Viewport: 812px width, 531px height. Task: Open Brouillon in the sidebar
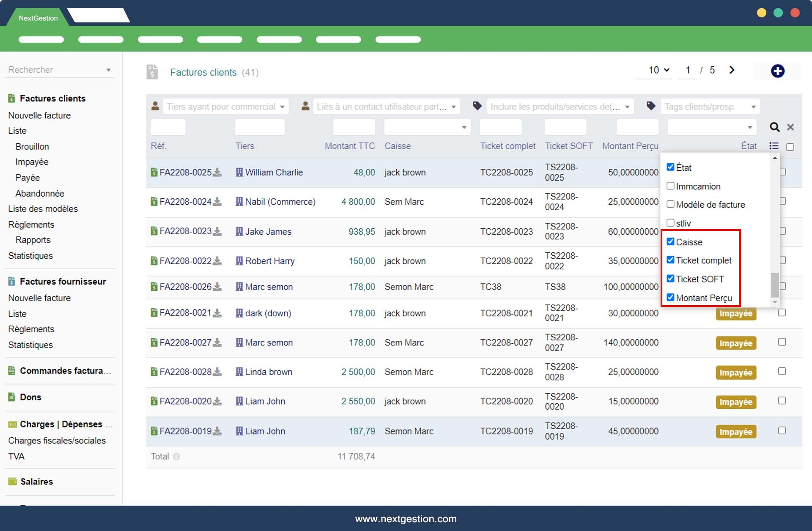[32, 146]
